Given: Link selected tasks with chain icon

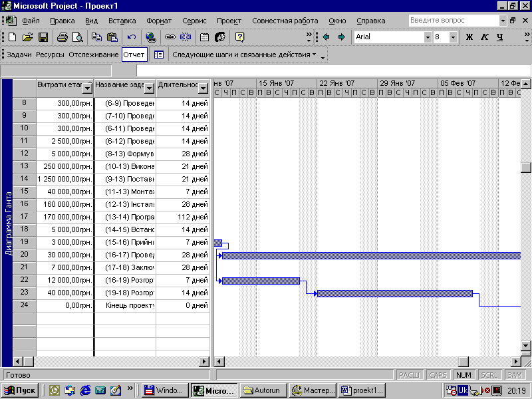Looking at the screenshot, I should click(170, 37).
